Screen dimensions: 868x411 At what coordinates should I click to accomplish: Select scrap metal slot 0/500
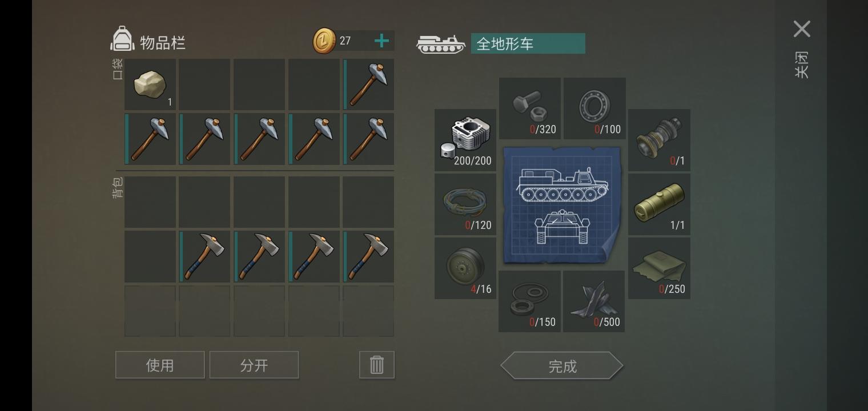594,301
